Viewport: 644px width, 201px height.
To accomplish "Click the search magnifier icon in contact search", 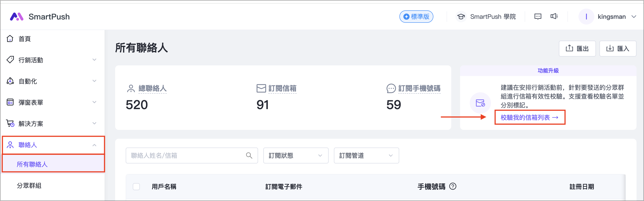I will click(249, 155).
